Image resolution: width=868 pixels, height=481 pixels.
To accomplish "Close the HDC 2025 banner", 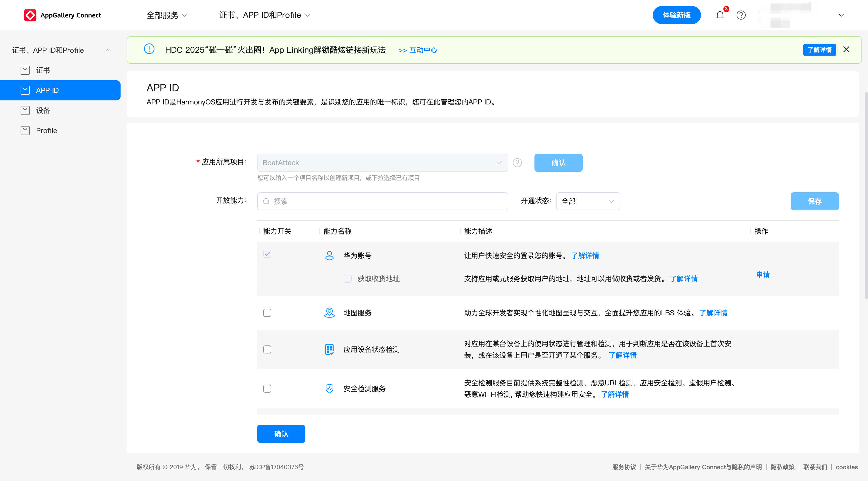I will [846, 49].
